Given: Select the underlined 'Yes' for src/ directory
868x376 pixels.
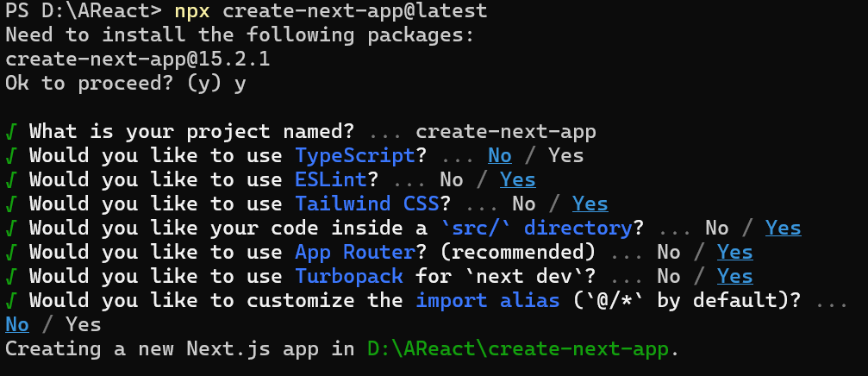Looking at the screenshot, I should 784,229.
